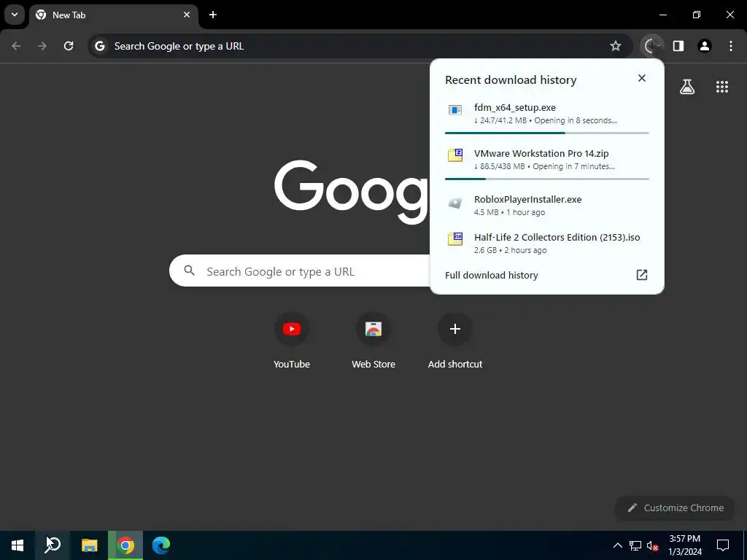This screenshot has width=747, height=560.
Task: Click the Chrome taskbar icon
Action: click(125, 545)
